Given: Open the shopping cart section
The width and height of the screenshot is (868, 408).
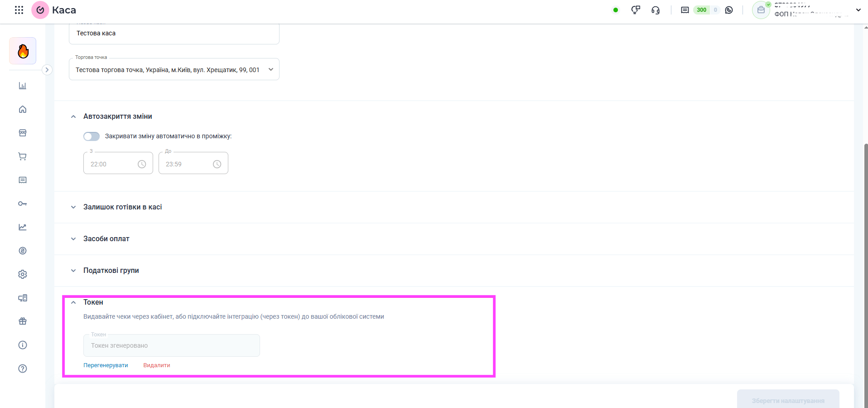Looking at the screenshot, I should [x=23, y=156].
